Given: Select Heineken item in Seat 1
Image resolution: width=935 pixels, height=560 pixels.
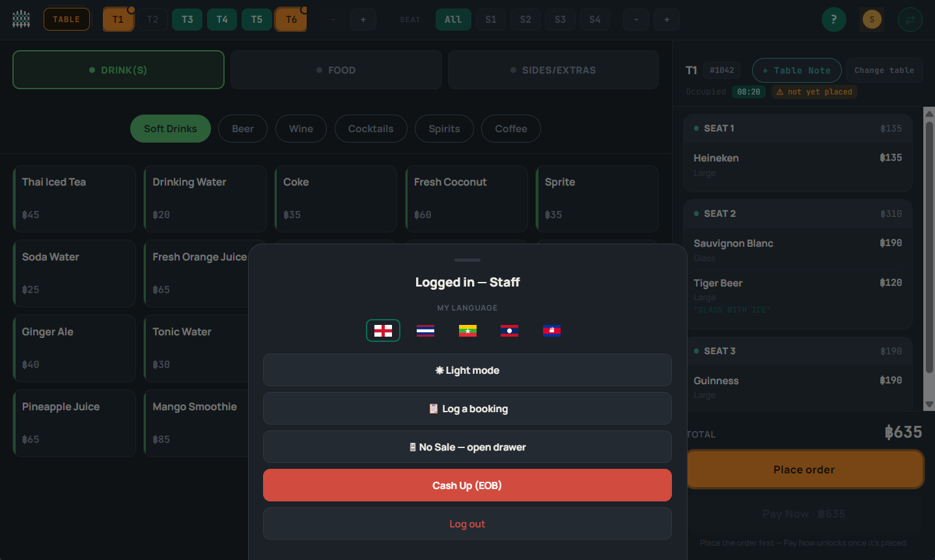Looking at the screenshot, I should click(x=798, y=165).
